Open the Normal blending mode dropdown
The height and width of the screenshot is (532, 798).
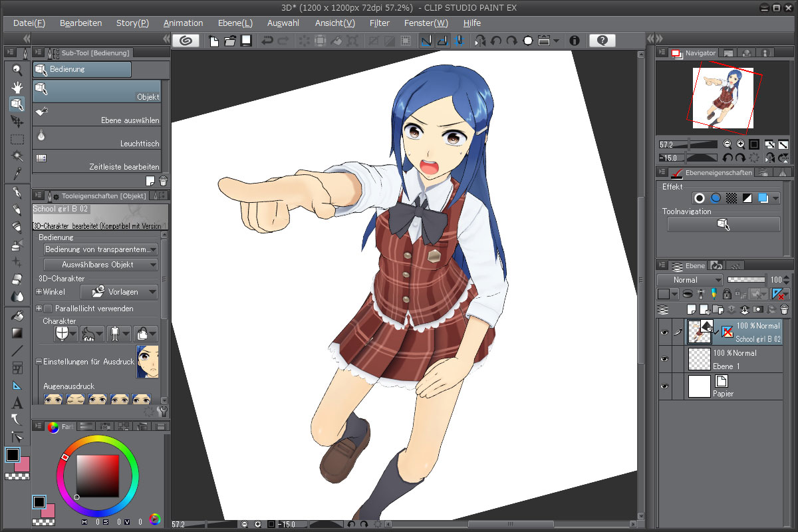point(689,280)
